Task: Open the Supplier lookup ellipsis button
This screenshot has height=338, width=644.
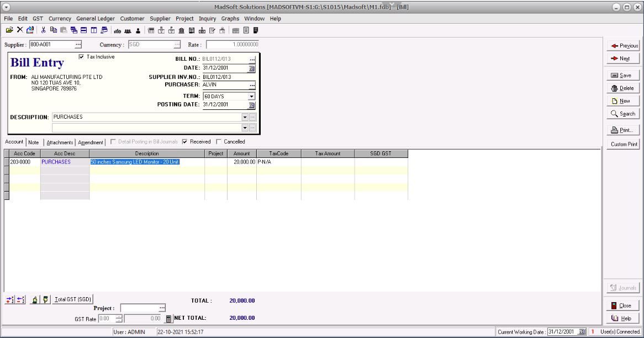Action: [78, 44]
